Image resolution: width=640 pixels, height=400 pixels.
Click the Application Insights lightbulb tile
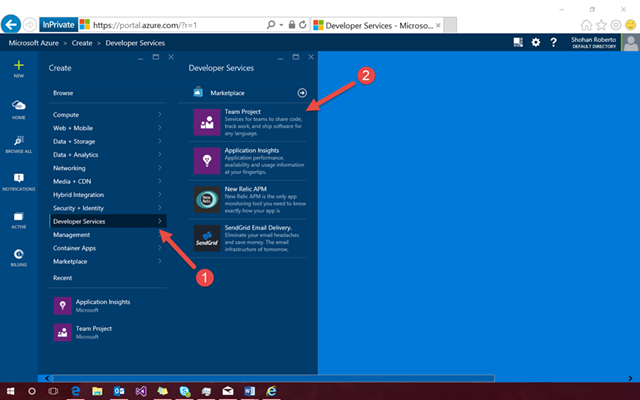click(x=207, y=161)
